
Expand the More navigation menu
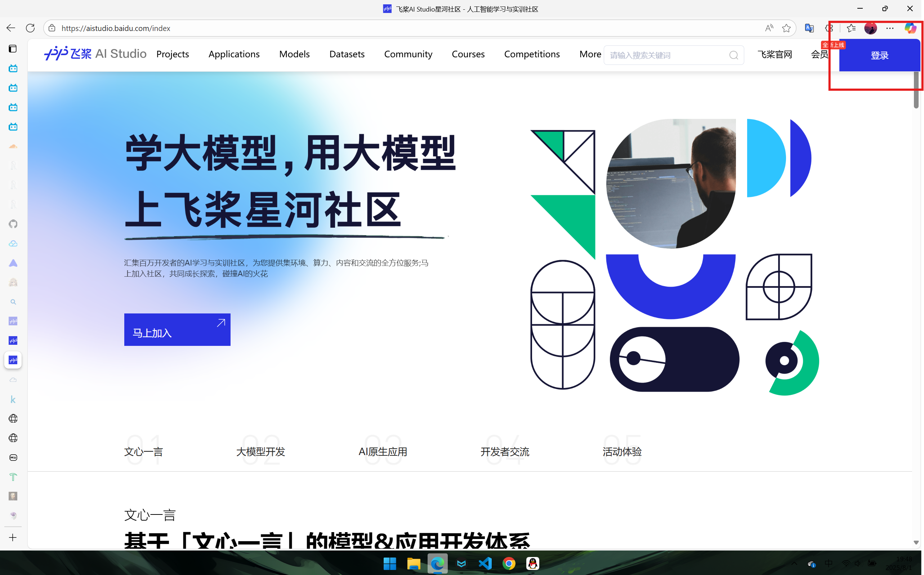point(590,54)
